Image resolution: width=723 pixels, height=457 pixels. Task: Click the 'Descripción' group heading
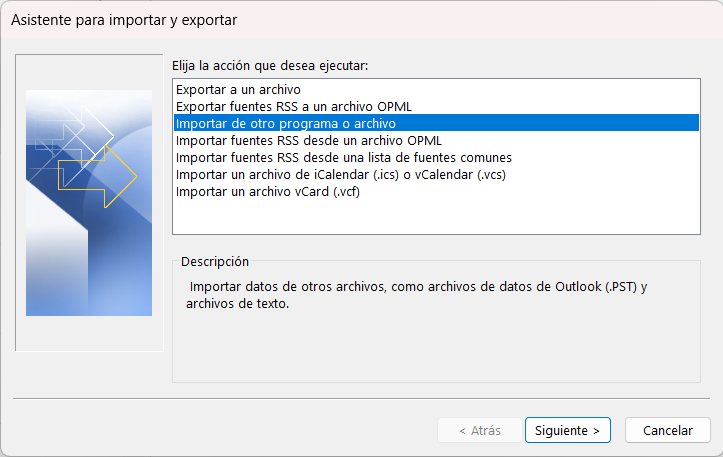coord(215,261)
